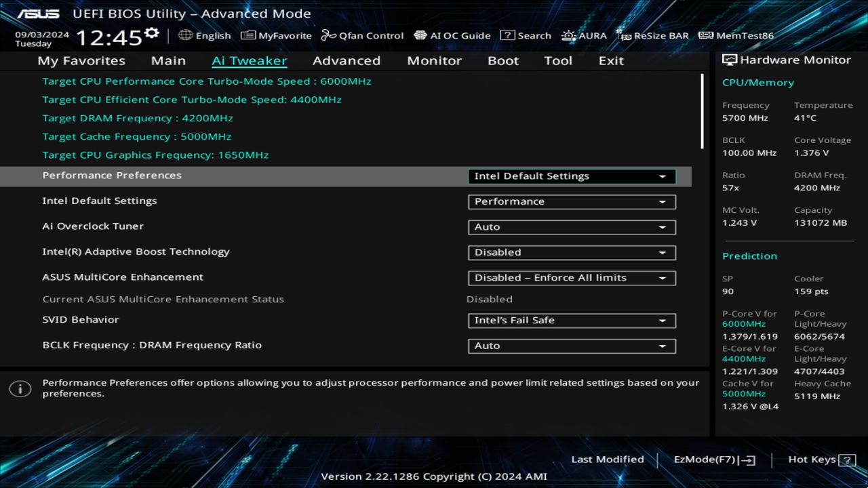This screenshot has width=868, height=488.
Task: Expand the SVID Behavior options
Action: tap(570, 320)
